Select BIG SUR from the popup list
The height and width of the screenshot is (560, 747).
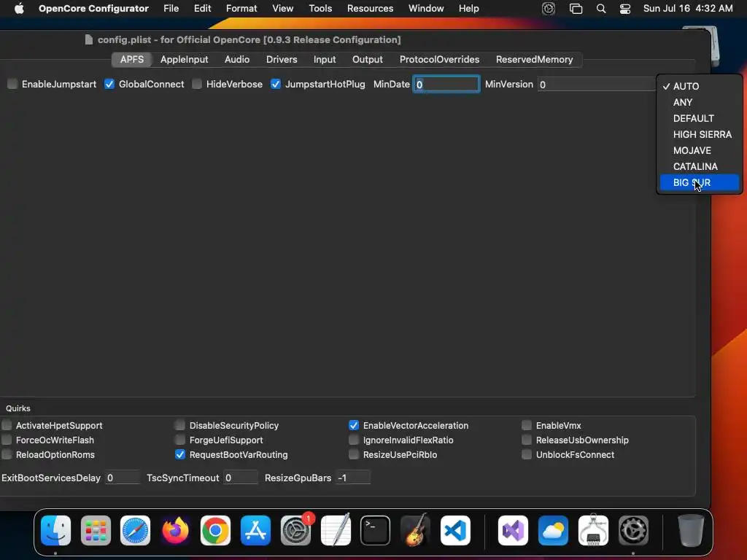[x=699, y=182]
